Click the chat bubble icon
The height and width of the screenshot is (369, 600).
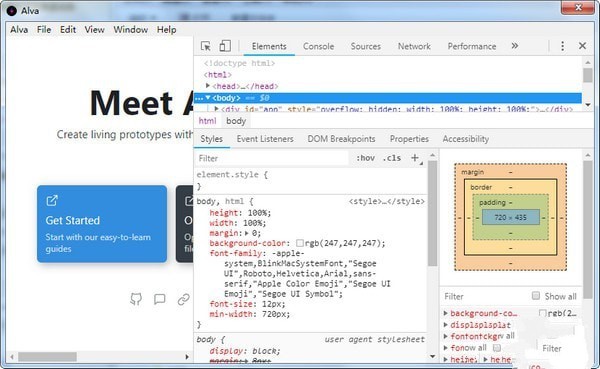(160, 299)
